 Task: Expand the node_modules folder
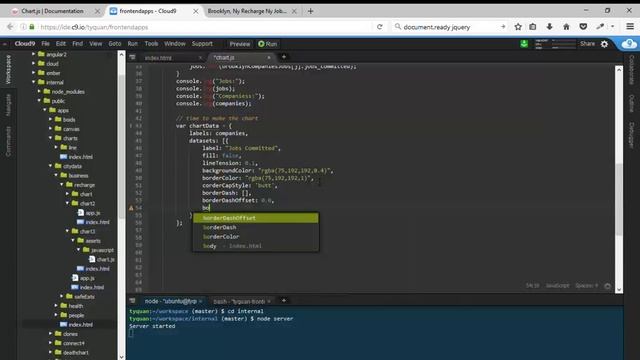[x=40, y=91]
